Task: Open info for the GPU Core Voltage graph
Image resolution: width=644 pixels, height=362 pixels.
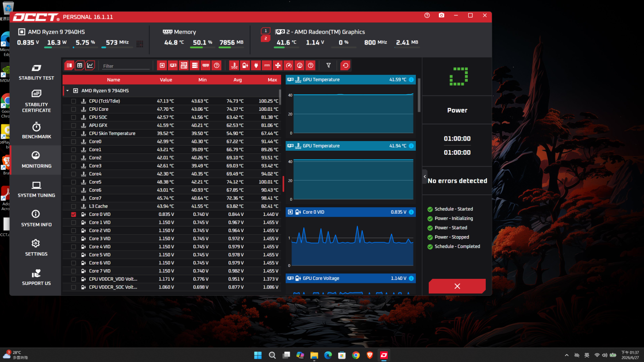Action: (x=411, y=278)
